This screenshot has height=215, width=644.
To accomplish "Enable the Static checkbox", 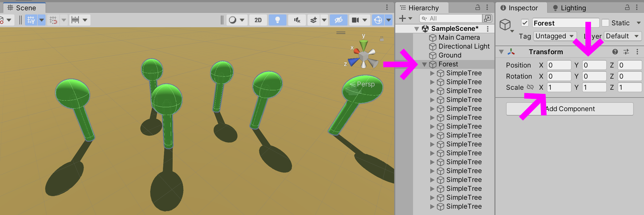I will click(605, 23).
